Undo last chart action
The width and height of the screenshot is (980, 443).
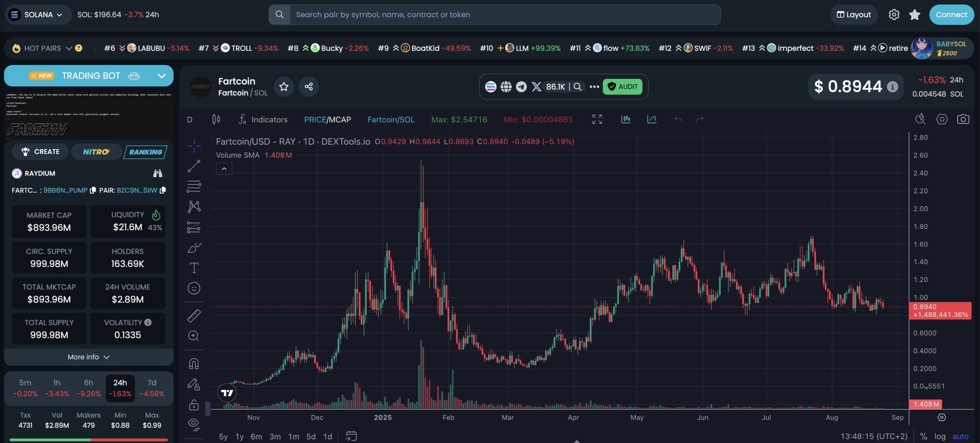click(x=678, y=119)
